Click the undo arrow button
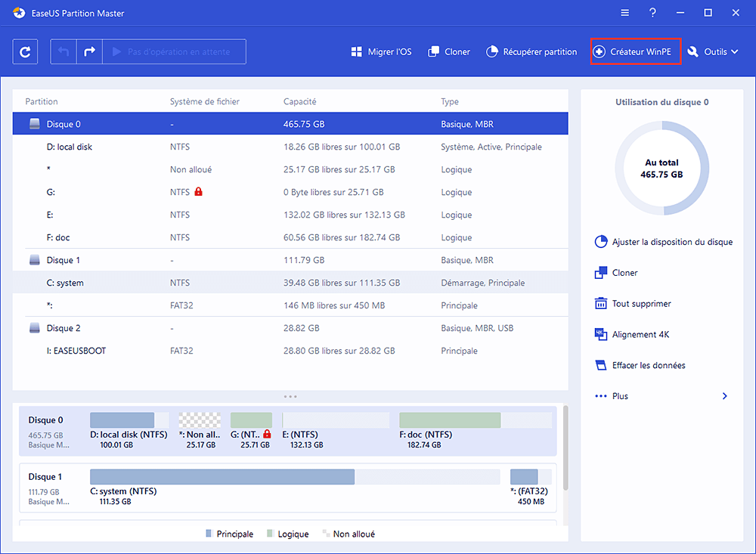Viewport: 756px width, 554px height. click(64, 51)
